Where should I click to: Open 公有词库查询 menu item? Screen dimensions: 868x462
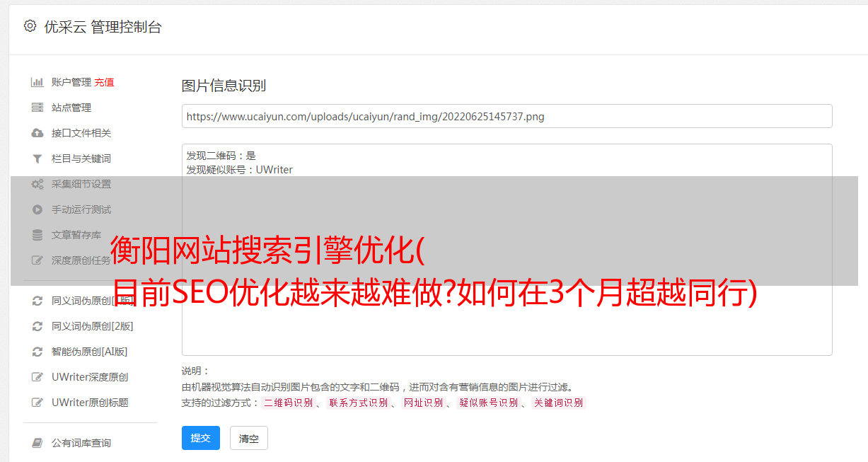(x=81, y=443)
